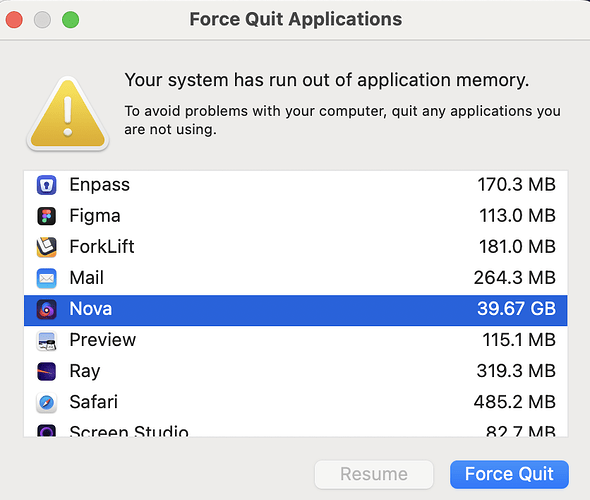Click the gray minimize window button
Viewport: 590px width, 500px height.
[42, 20]
